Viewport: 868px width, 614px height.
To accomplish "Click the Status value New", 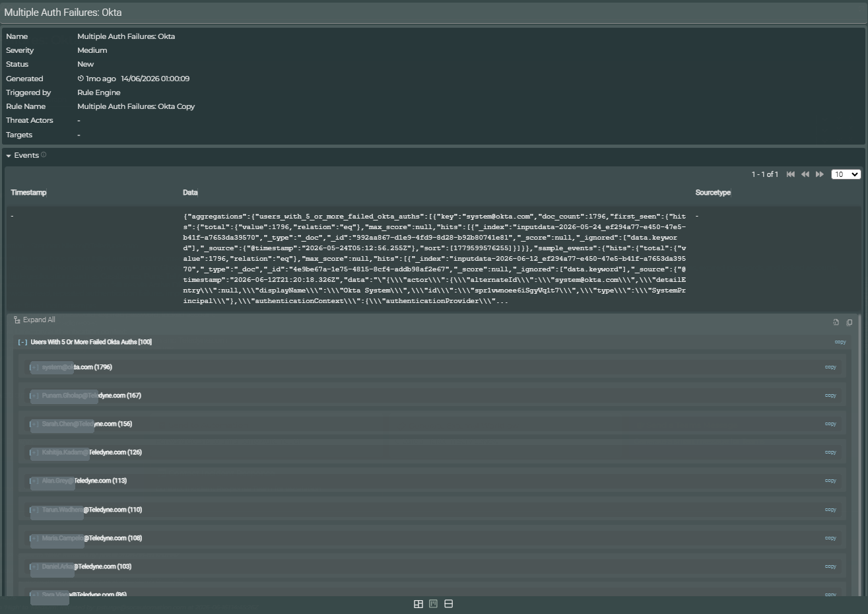I will [85, 64].
